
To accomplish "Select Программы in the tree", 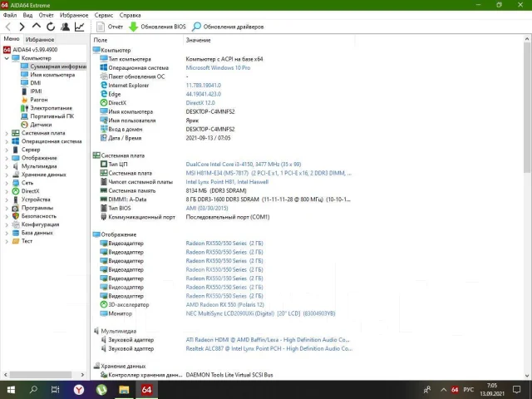I will 32,208.
